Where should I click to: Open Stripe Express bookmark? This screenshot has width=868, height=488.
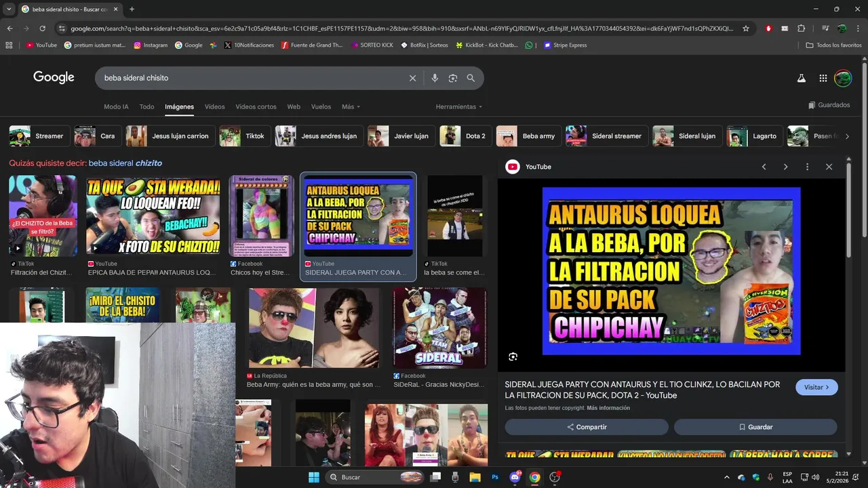pyautogui.click(x=566, y=45)
